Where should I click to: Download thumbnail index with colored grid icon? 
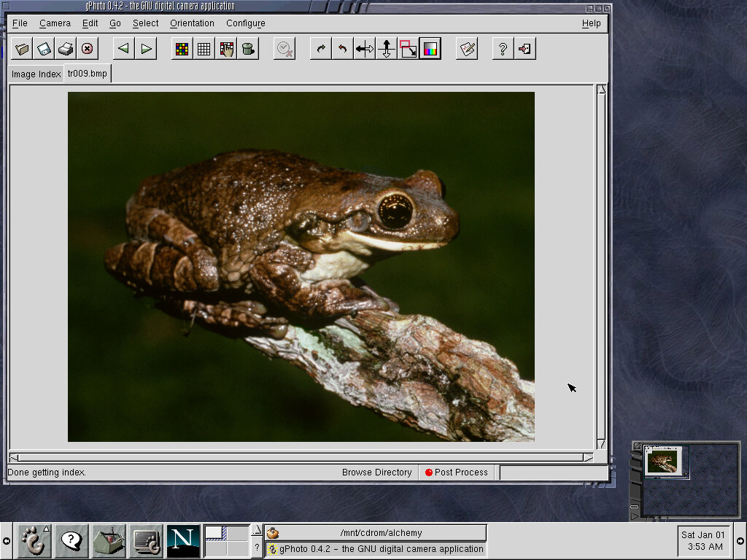click(x=182, y=49)
